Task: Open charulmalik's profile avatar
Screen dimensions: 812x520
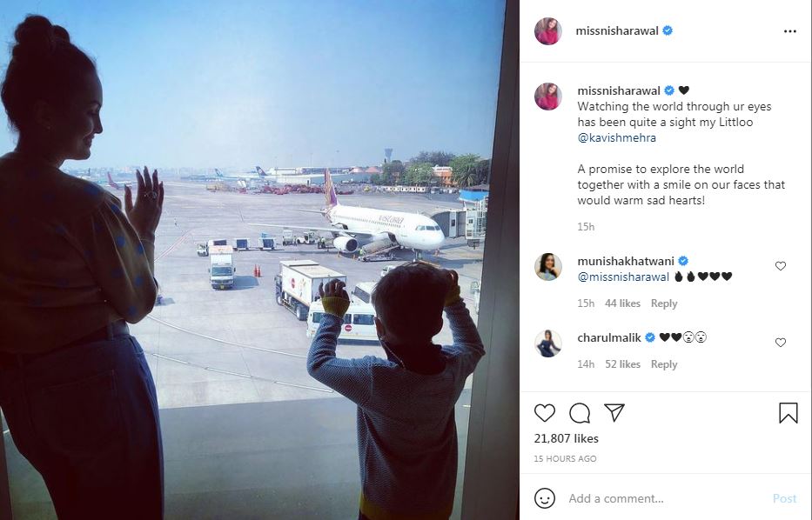Action: [x=548, y=343]
